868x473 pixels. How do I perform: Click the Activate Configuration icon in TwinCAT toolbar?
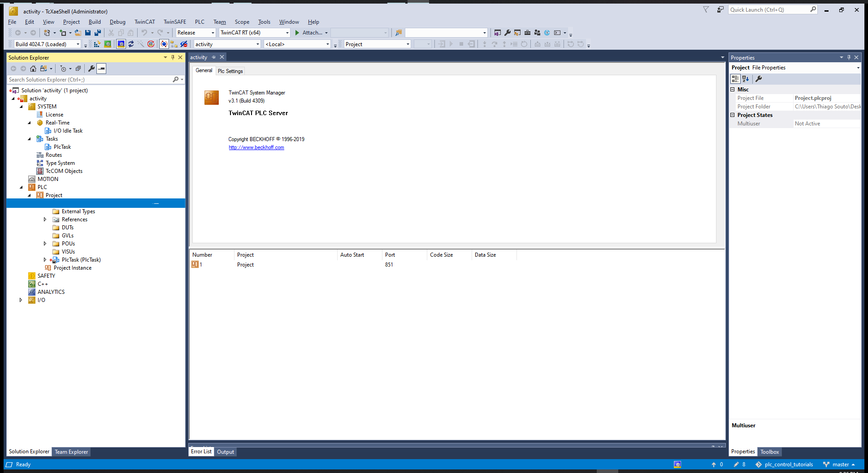tap(97, 44)
